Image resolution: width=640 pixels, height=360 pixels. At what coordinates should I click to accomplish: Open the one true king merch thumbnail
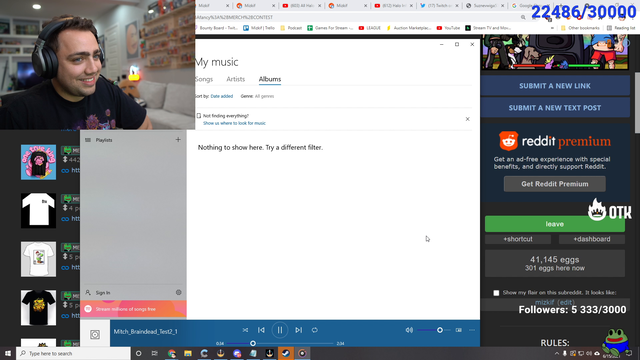coord(38,162)
